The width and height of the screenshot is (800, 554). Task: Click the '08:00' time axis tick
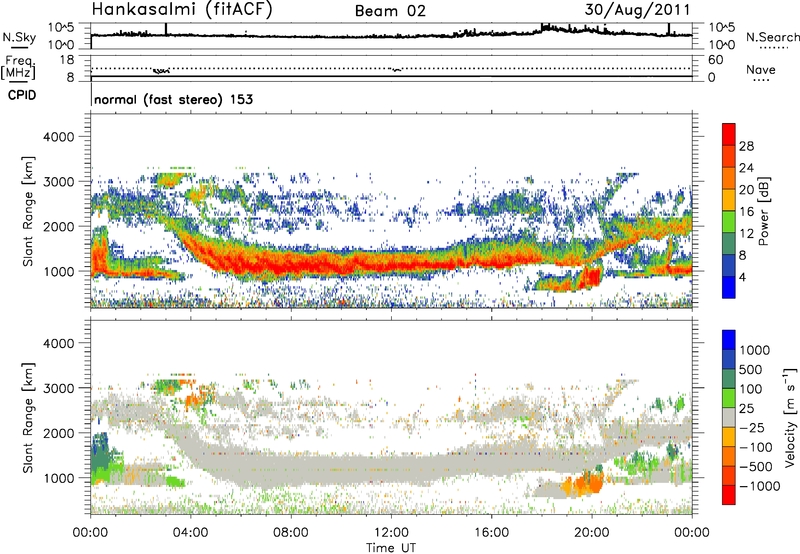tap(291, 533)
